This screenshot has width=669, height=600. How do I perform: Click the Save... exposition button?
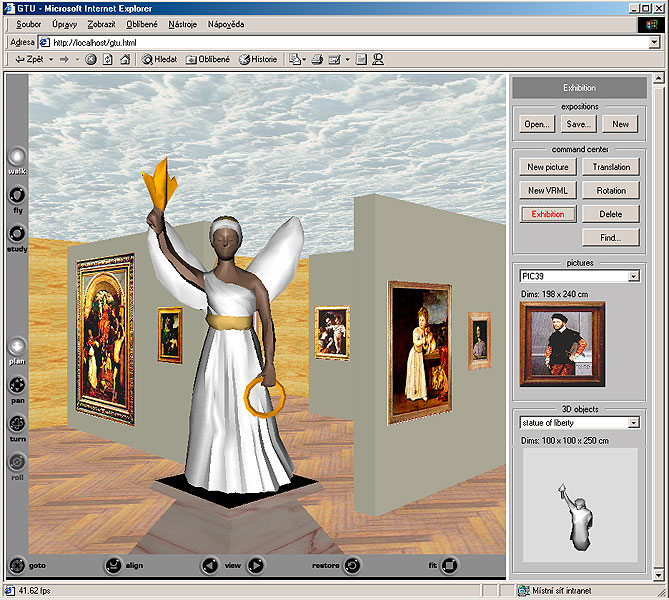tap(579, 124)
